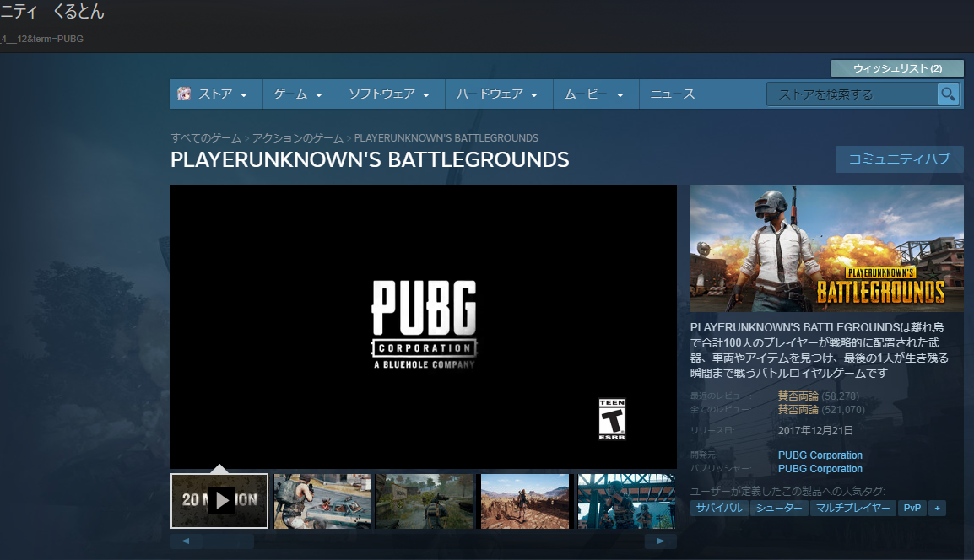This screenshot has height=560, width=974.
Task: Click the store search magnifier icon
Action: click(948, 94)
